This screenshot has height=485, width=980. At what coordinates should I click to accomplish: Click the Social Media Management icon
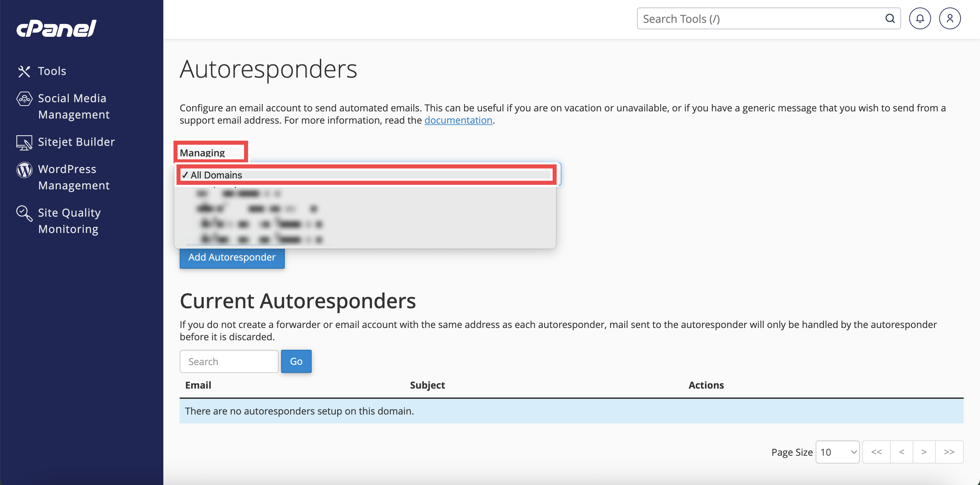24,98
